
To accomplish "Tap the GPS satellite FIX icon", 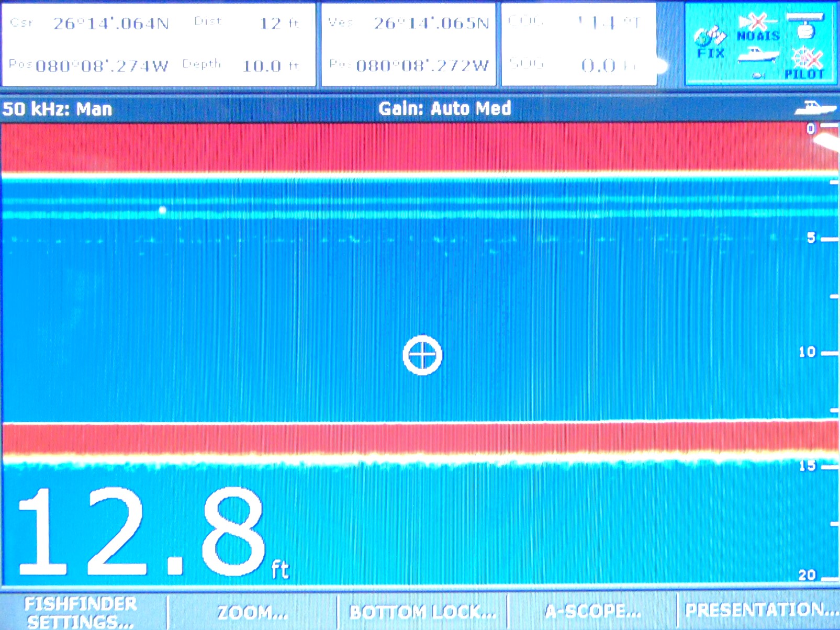I will coord(710,42).
